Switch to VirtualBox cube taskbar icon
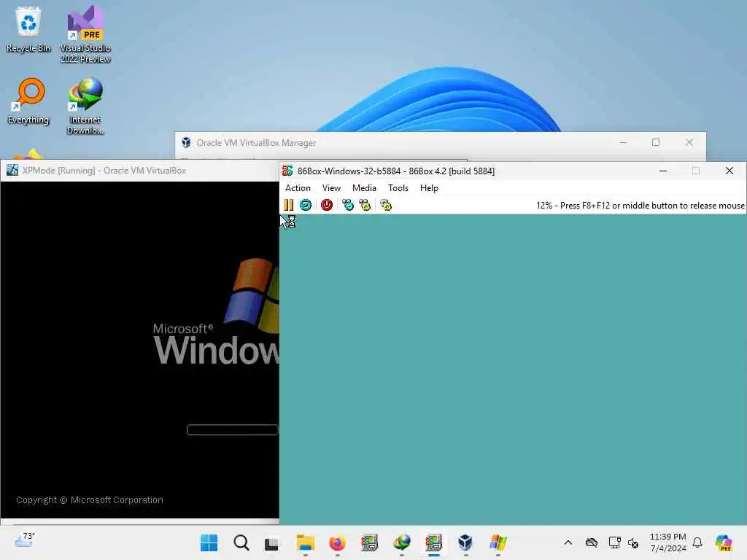Screen dimensions: 747x560 pos(465,542)
